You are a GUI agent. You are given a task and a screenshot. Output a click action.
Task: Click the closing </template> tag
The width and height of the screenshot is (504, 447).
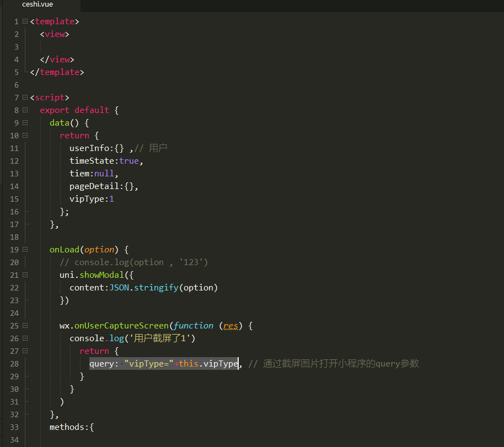(x=57, y=72)
